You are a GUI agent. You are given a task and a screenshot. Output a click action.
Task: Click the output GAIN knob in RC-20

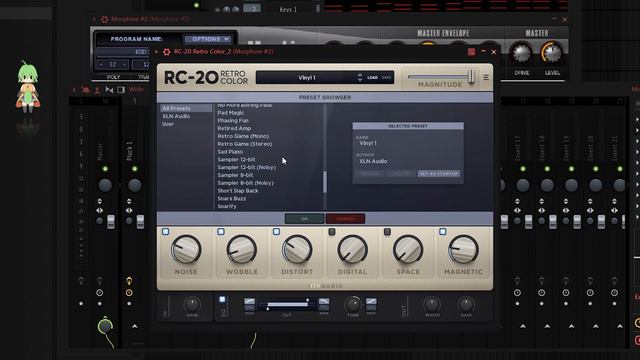pos(466,304)
